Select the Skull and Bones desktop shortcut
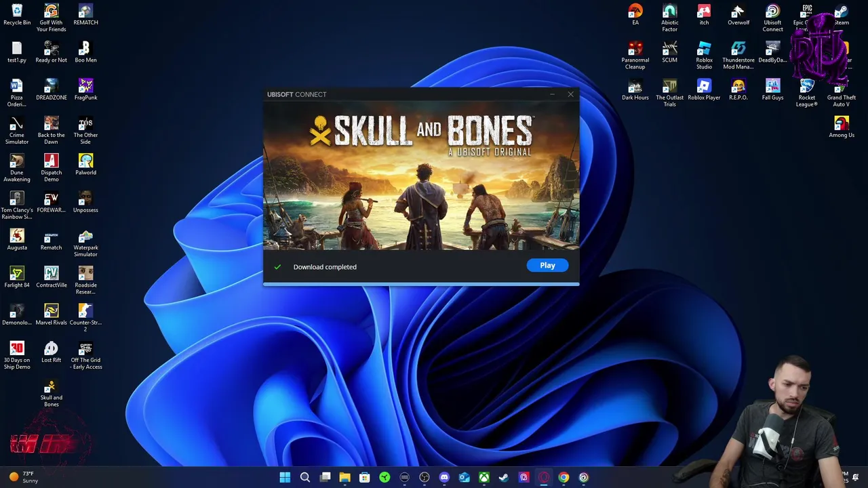 [52, 393]
